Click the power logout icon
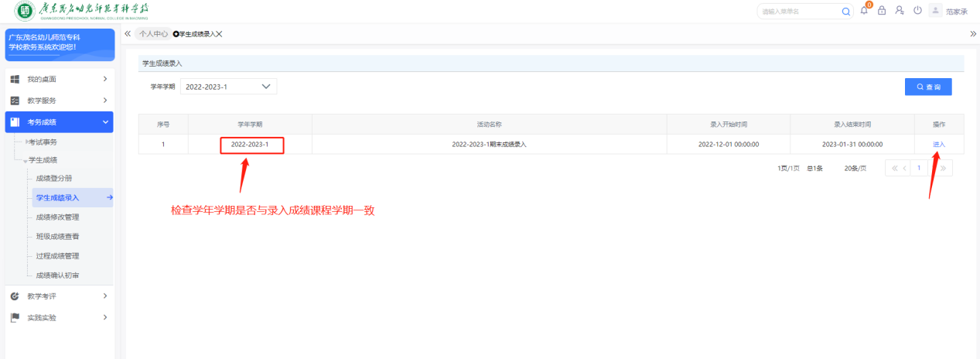The width and height of the screenshot is (980, 359). click(x=917, y=11)
